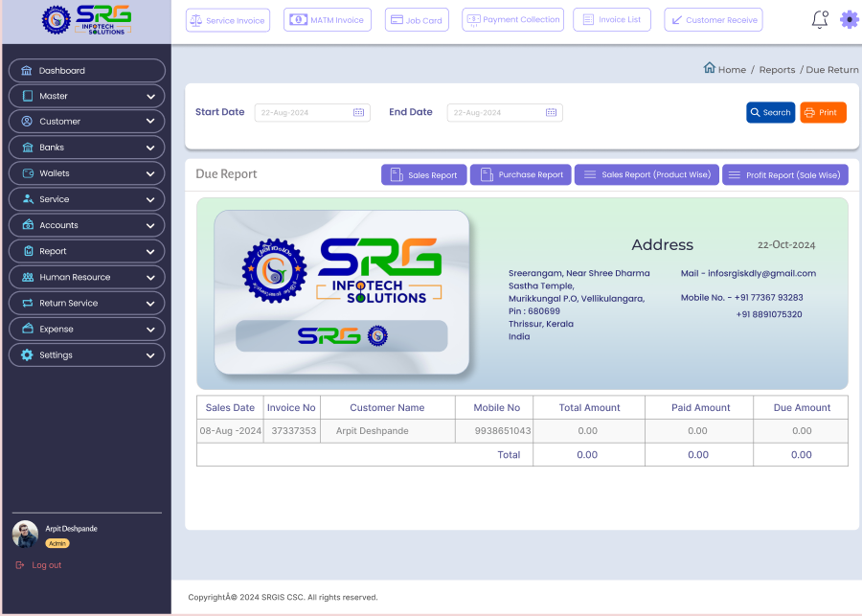Screen dimensions: 862x616
Task: Click the Due Amount column header
Action: [x=802, y=407]
